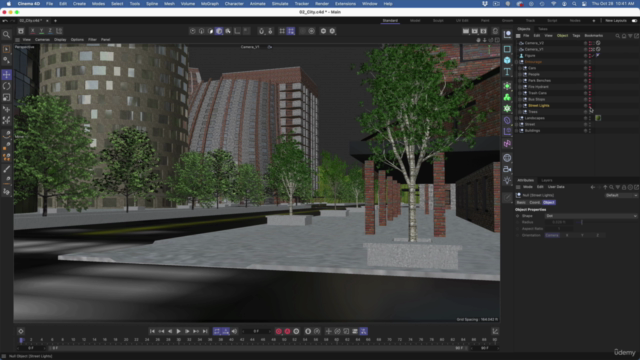
Task: Open the Render menu in menu bar
Action: pos(322,4)
